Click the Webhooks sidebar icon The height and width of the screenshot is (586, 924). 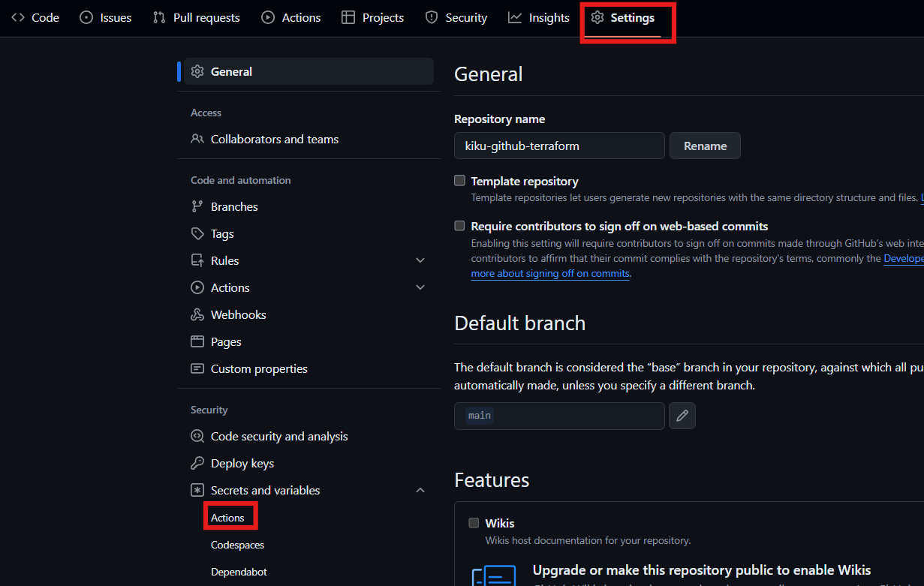point(197,314)
